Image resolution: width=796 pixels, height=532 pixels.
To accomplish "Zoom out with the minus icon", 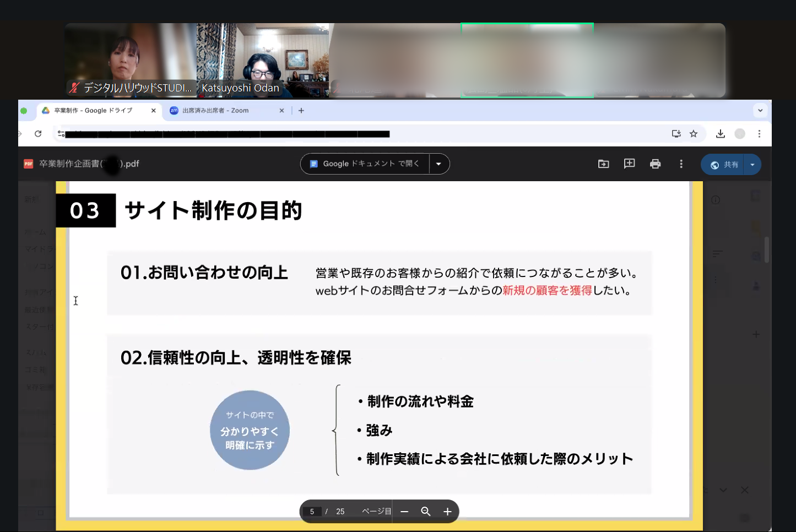I will click(x=404, y=512).
